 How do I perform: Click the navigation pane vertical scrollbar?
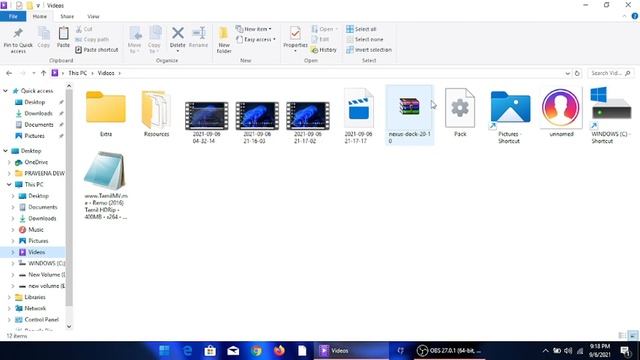click(69, 198)
